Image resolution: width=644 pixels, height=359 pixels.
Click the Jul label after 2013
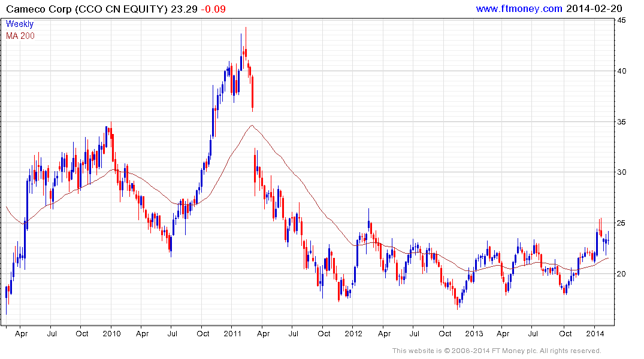[x=533, y=333]
